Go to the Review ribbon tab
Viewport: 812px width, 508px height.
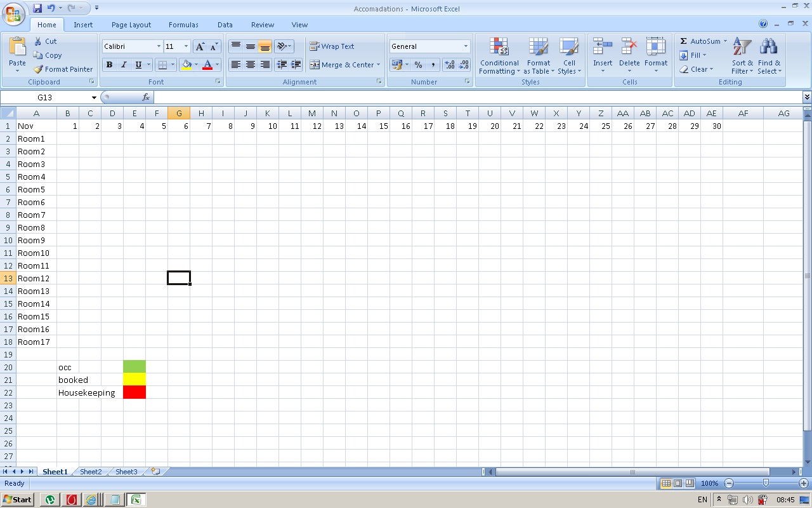coord(263,25)
